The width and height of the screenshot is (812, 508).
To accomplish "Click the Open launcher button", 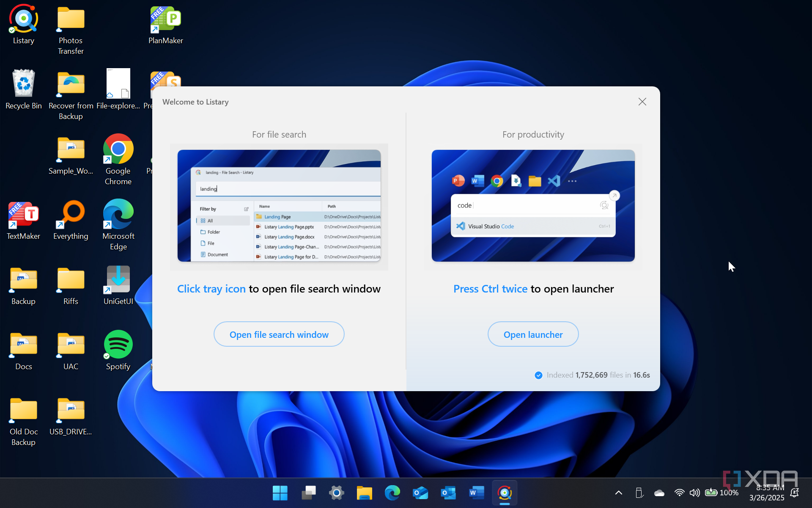I will point(533,334).
